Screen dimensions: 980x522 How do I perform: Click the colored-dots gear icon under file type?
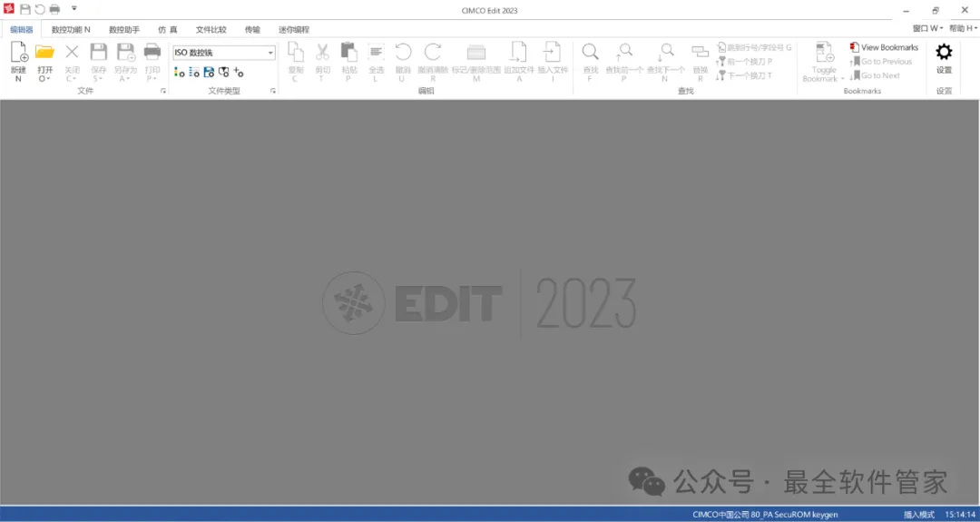180,73
